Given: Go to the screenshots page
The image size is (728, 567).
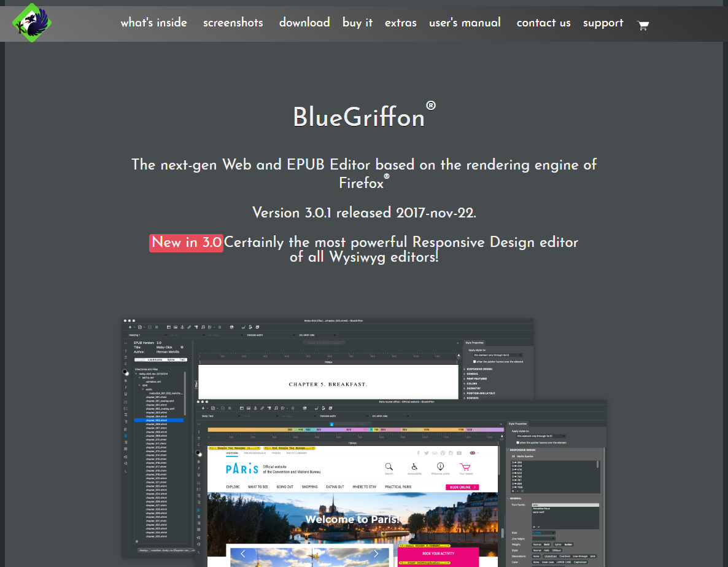Looking at the screenshot, I should 233,23.
